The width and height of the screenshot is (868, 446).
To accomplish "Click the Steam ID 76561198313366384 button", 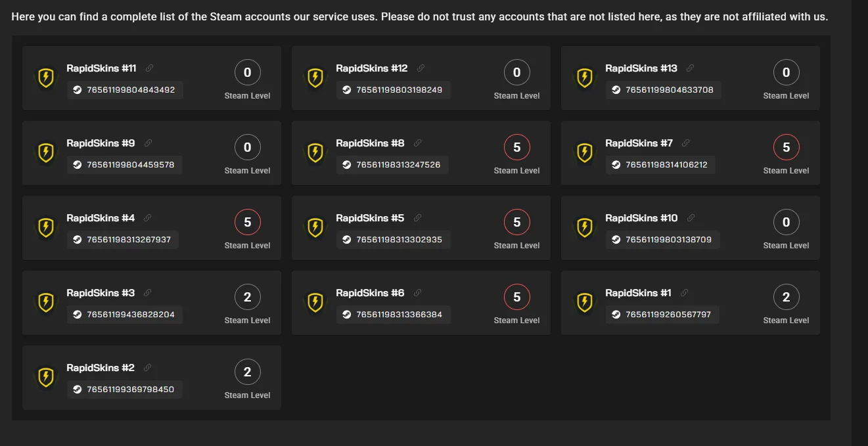I will (x=393, y=315).
